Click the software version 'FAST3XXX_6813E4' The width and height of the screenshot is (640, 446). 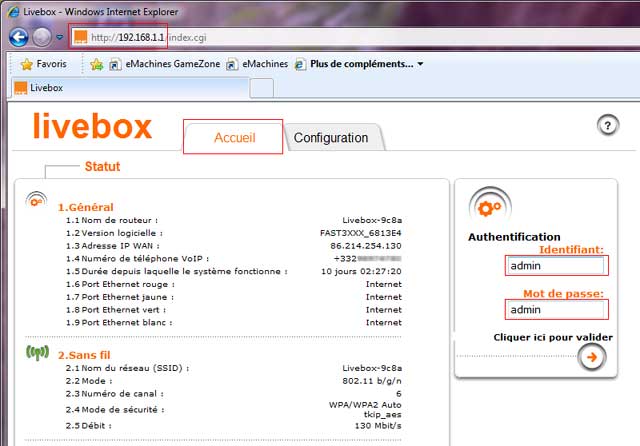(361, 233)
